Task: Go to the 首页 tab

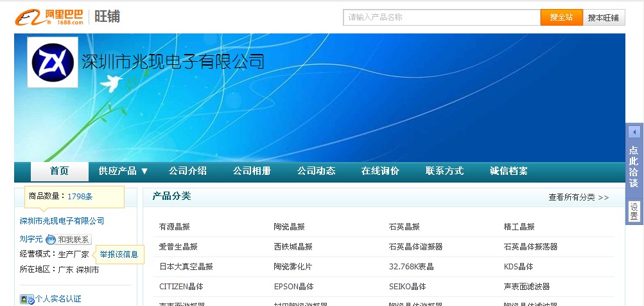Action: [x=59, y=171]
